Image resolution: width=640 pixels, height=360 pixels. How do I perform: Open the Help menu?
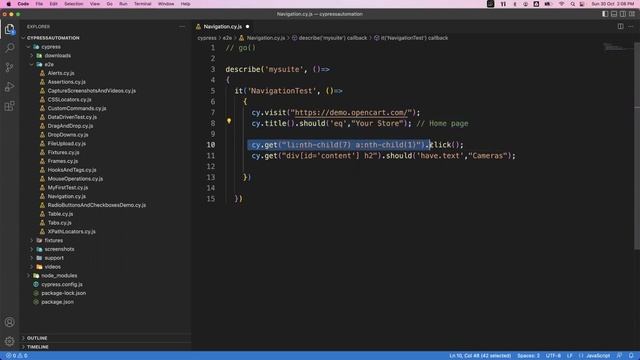coord(185,4)
